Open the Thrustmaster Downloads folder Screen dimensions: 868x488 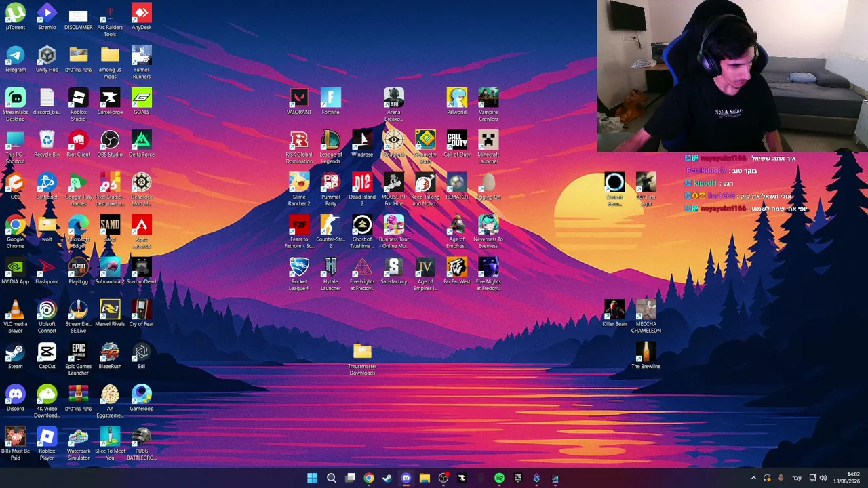[362, 359]
